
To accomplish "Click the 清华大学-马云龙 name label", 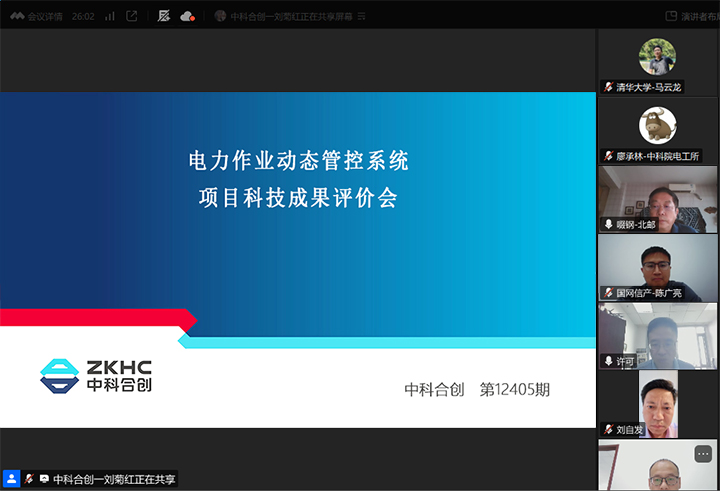I will [x=648, y=87].
